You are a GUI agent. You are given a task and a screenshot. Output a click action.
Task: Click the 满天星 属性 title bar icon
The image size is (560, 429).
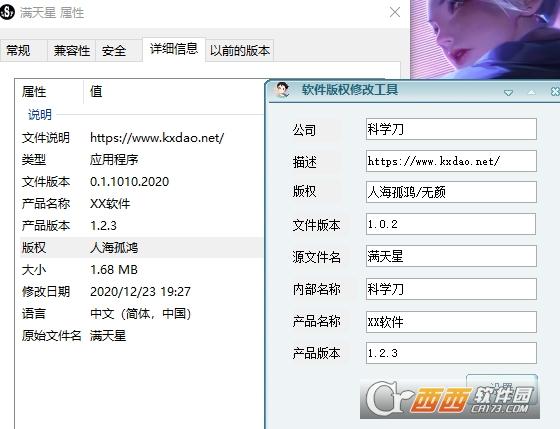(x=6, y=13)
